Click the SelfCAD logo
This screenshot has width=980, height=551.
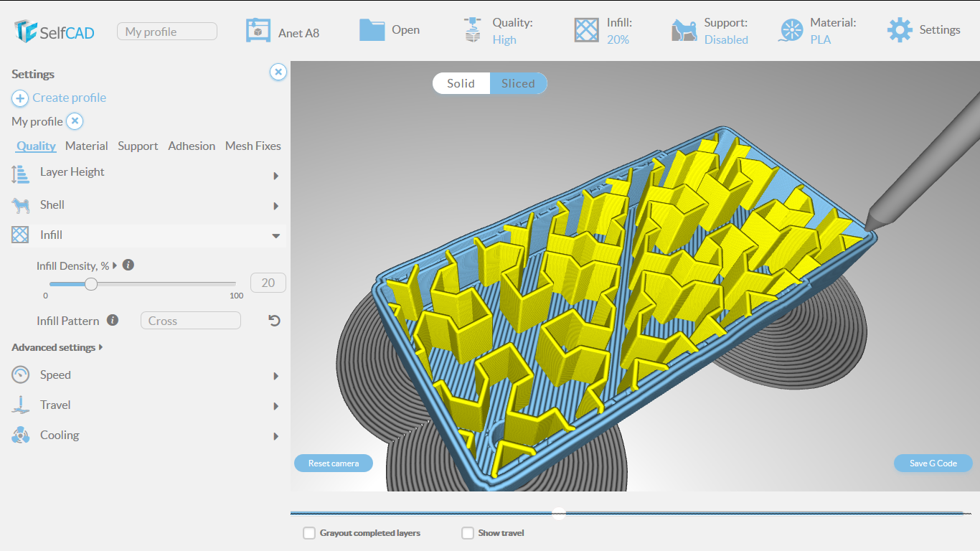[55, 31]
